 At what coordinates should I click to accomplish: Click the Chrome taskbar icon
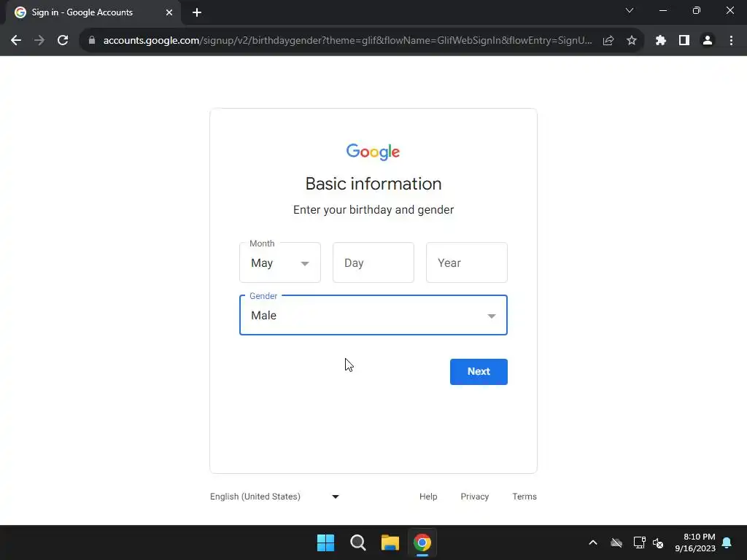422,542
